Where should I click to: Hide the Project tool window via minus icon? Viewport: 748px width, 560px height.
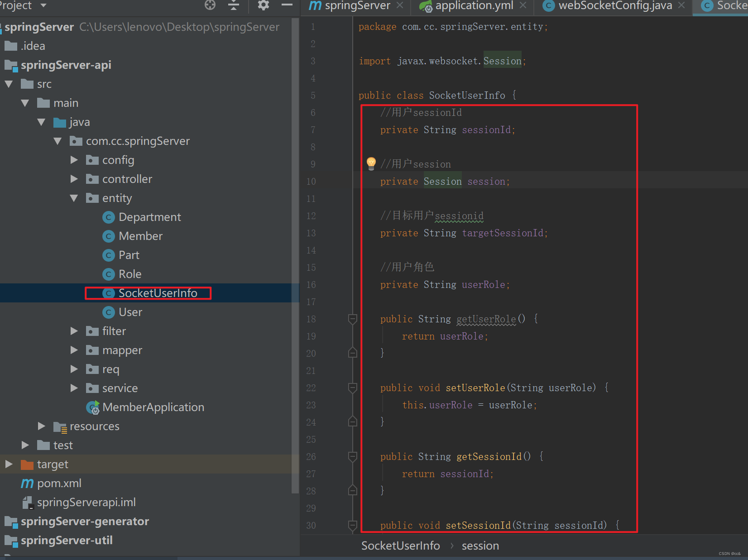287,5
